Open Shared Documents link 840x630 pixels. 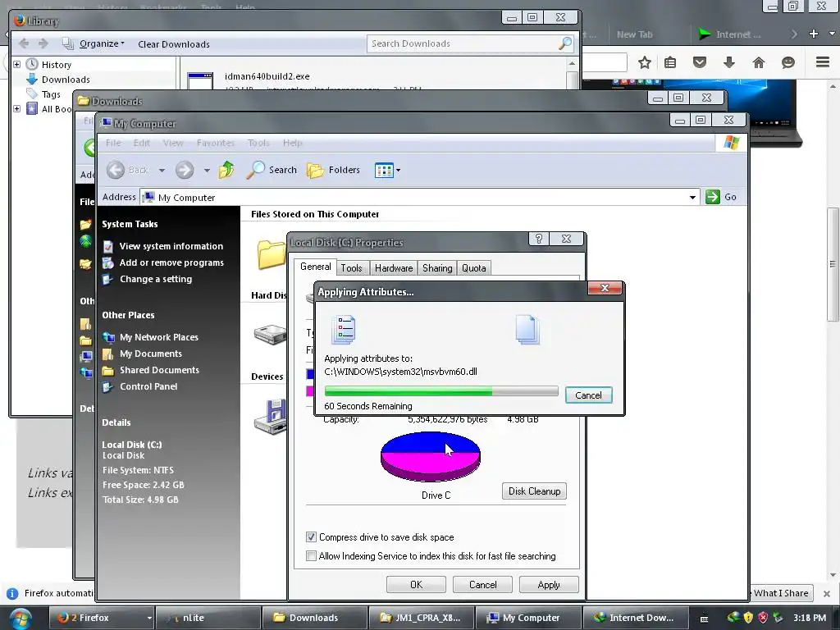[x=159, y=370]
